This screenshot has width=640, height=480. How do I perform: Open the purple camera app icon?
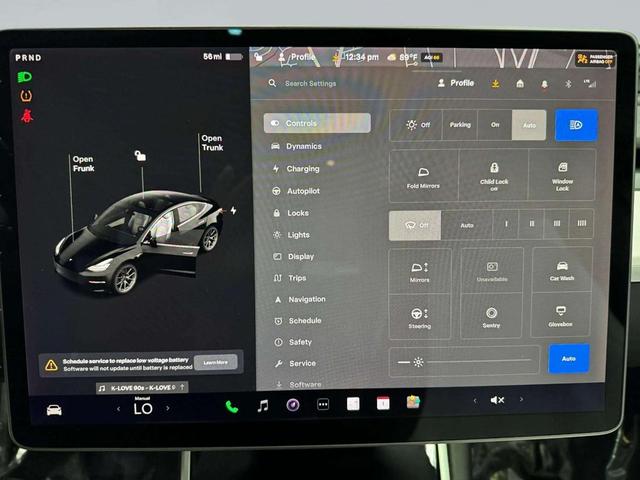(293, 405)
